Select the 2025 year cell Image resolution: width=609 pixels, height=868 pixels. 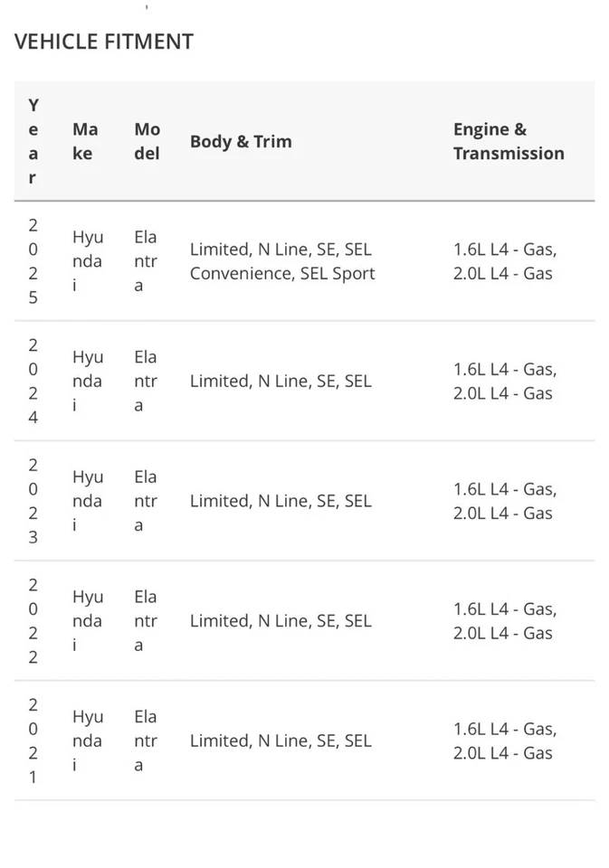tap(33, 261)
